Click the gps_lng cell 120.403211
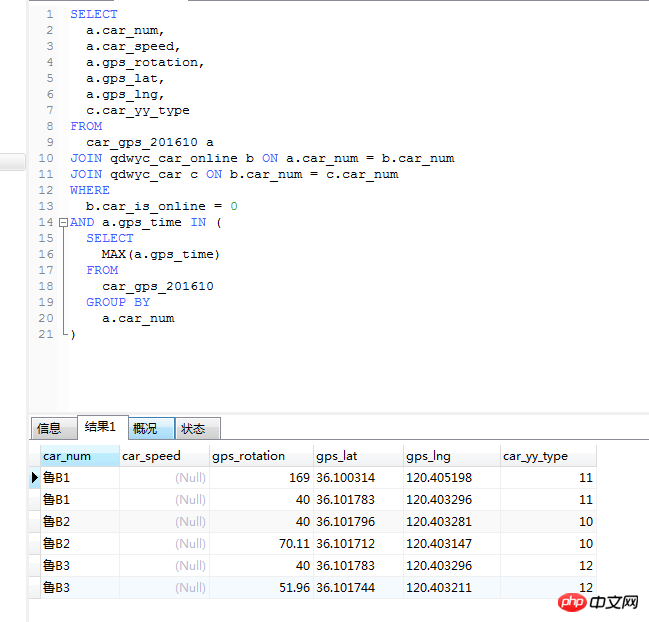The width and height of the screenshot is (649, 622). pos(452,587)
